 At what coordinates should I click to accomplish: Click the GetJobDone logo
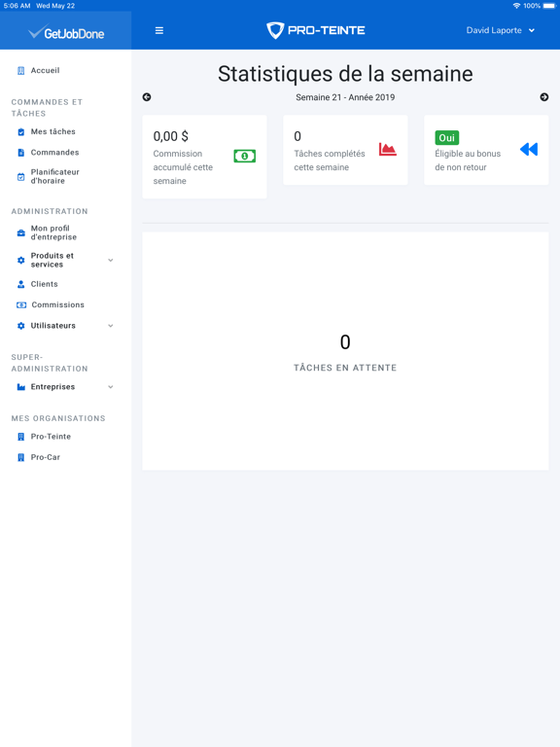[66, 32]
